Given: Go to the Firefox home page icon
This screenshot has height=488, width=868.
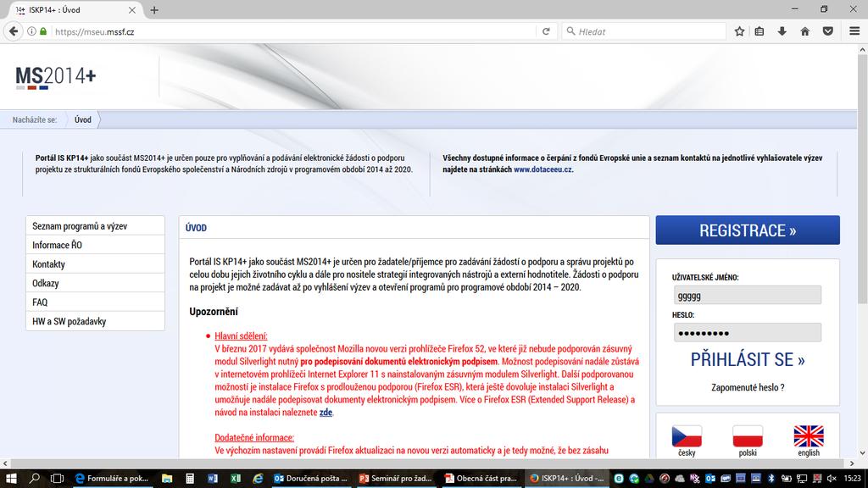Looking at the screenshot, I should pyautogui.click(x=805, y=31).
